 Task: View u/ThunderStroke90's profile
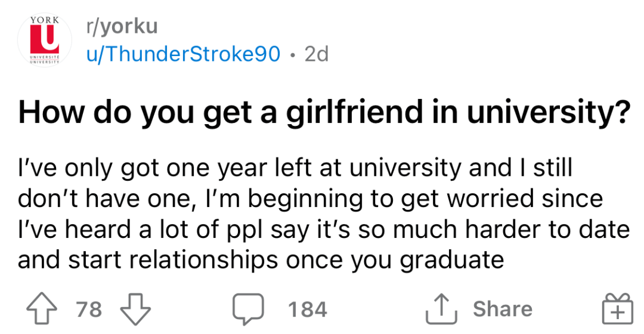pos(183,54)
